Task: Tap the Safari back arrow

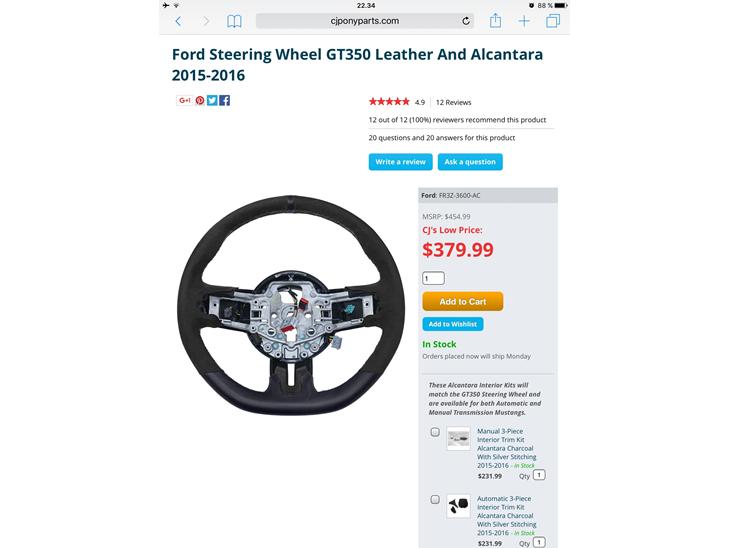Action: coord(178,21)
